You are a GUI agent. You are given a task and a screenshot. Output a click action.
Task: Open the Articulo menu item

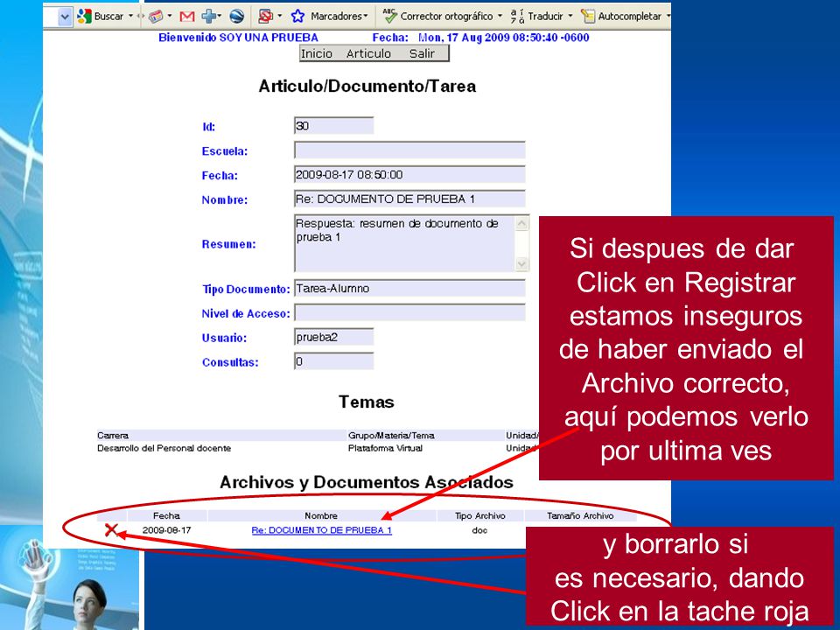(368, 53)
